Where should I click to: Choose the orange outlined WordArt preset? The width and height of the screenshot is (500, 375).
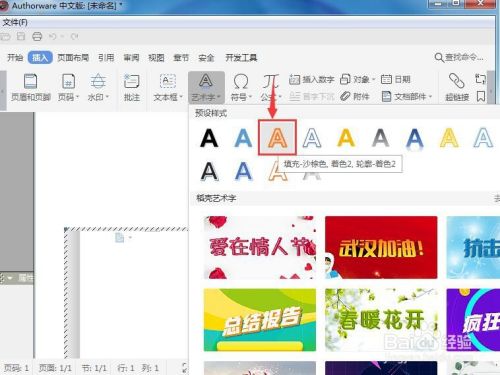pyautogui.click(x=277, y=138)
